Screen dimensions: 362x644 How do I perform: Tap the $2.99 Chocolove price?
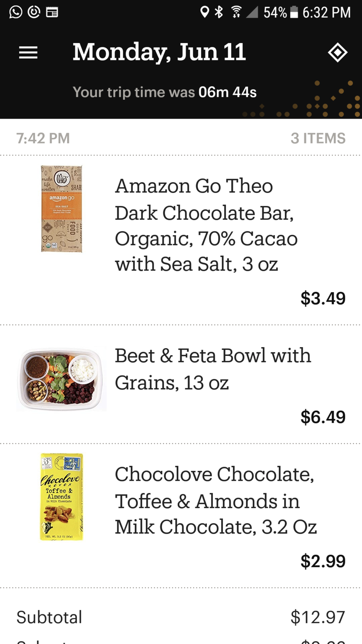coord(323,561)
